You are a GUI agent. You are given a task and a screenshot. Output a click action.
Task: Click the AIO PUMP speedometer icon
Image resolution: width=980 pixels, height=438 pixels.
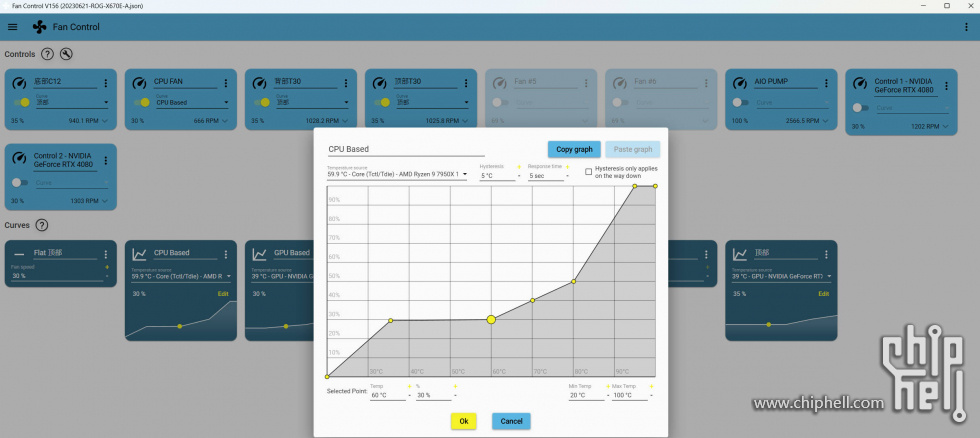tap(740, 82)
